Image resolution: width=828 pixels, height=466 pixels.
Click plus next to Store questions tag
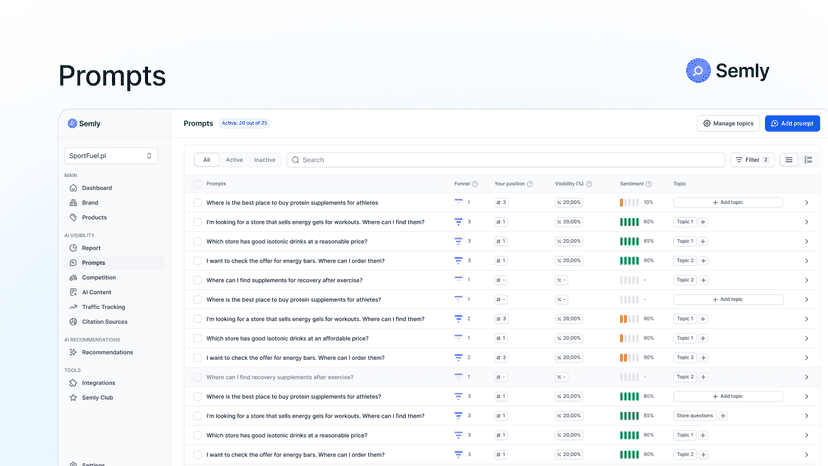pyautogui.click(x=723, y=416)
